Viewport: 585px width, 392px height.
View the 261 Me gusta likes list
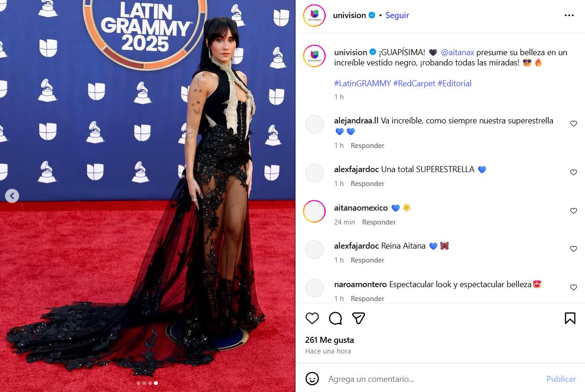click(x=329, y=340)
